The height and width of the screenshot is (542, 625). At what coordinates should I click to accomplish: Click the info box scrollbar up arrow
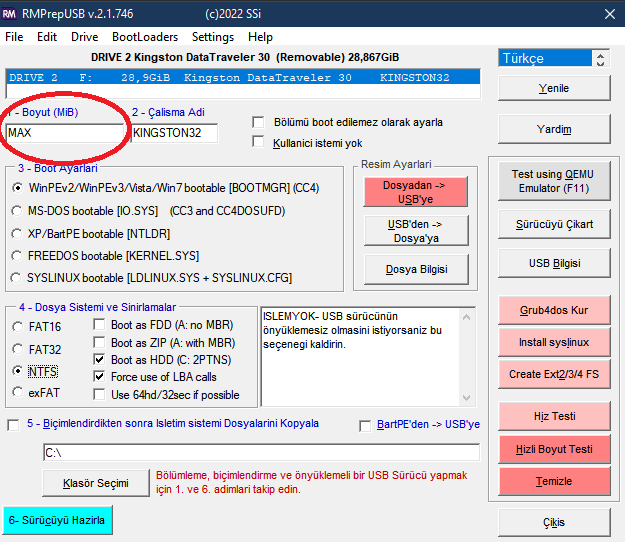(467, 317)
